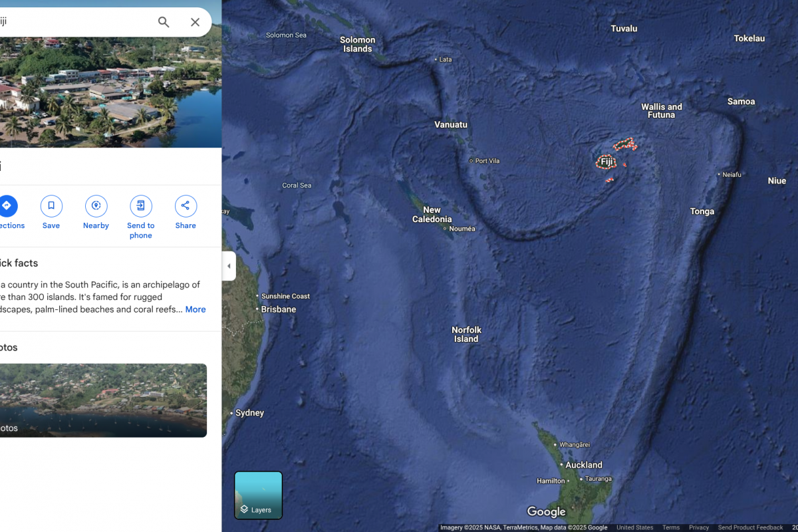Viewport: 798px width, 532px height.
Task: Open the Privacy footer link
Action: pyautogui.click(x=698, y=527)
